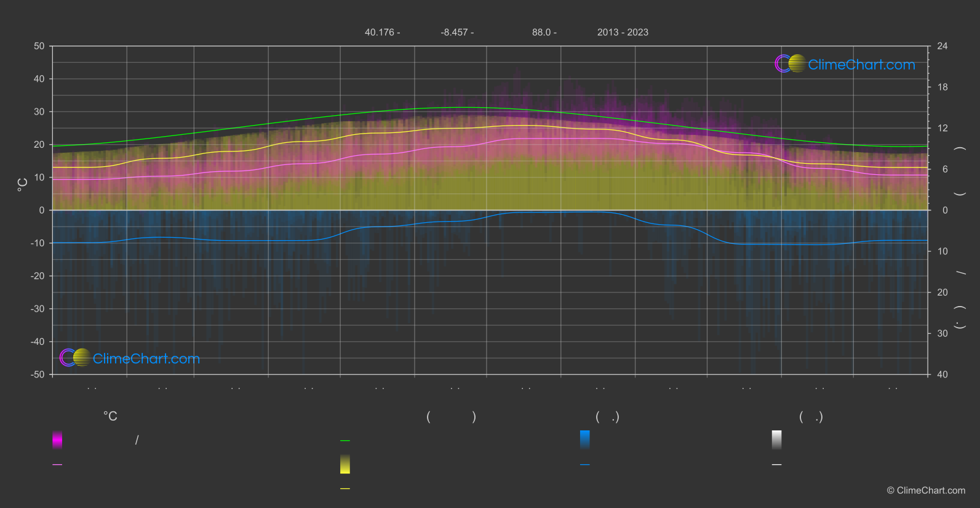Click the ClimeChart logo icon at bottom left
The image size is (980, 508).
click(x=75, y=358)
